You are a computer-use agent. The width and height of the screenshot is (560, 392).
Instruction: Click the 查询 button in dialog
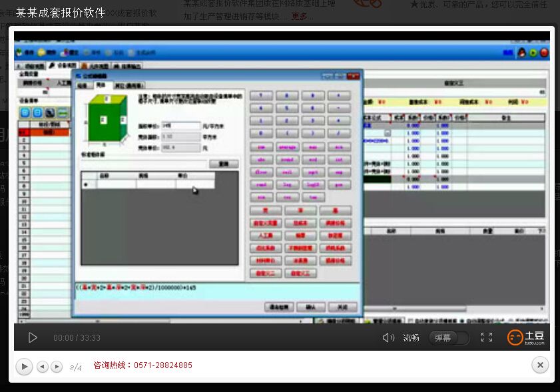pyautogui.click(x=223, y=163)
